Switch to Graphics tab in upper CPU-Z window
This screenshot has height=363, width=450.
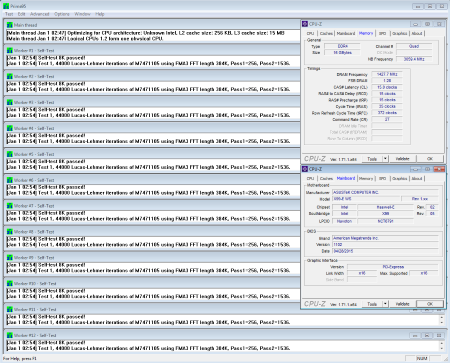[x=400, y=33]
